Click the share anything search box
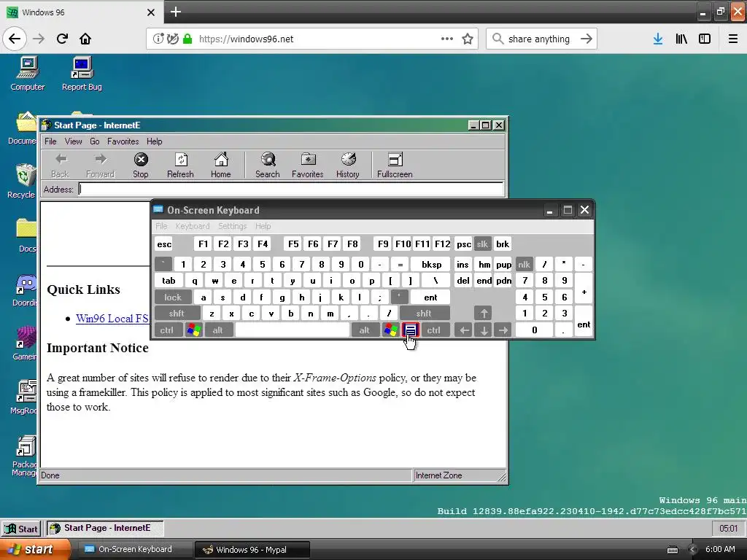747x560 pixels. pos(541,39)
